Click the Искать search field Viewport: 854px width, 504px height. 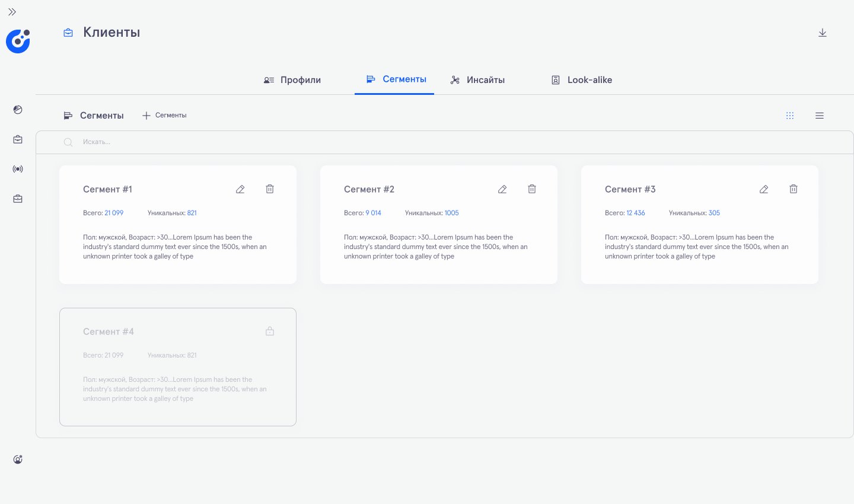pyautogui.click(x=445, y=142)
